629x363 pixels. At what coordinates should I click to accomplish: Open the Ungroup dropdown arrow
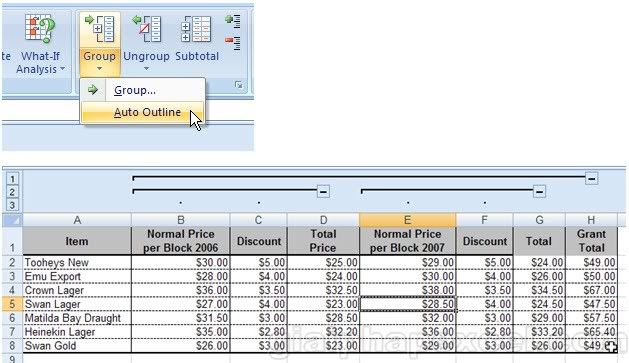(x=146, y=69)
